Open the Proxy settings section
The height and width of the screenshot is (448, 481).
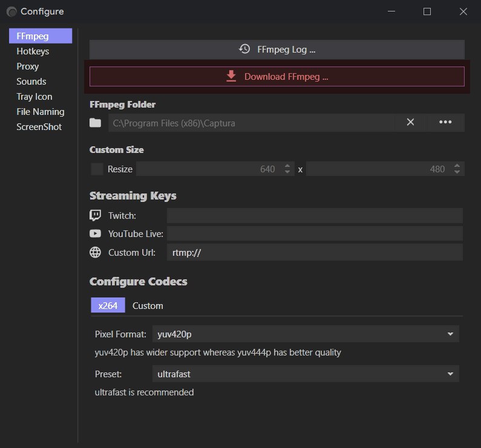point(28,67)
